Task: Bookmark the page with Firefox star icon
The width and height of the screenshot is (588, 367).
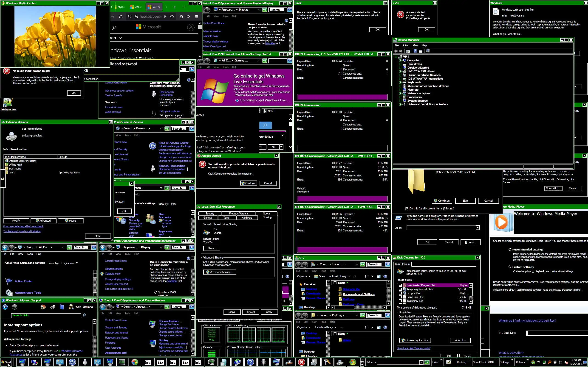Action: click(x=172, y=17)
